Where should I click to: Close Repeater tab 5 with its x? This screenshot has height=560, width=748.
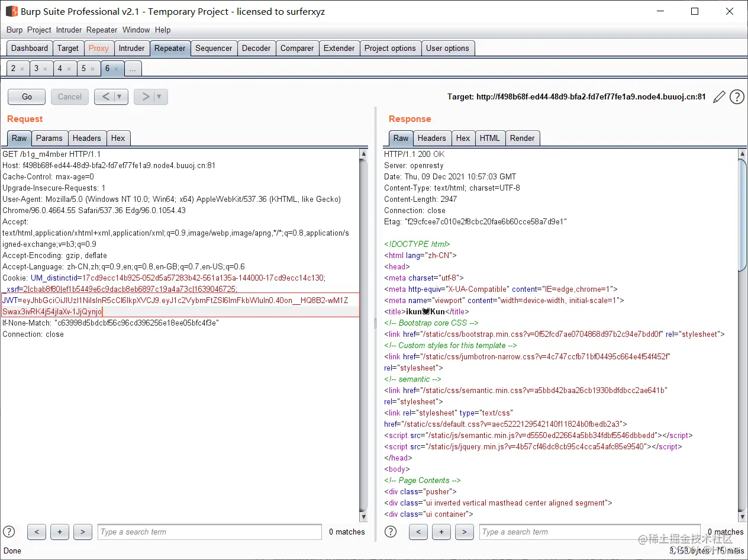[92, 69]
